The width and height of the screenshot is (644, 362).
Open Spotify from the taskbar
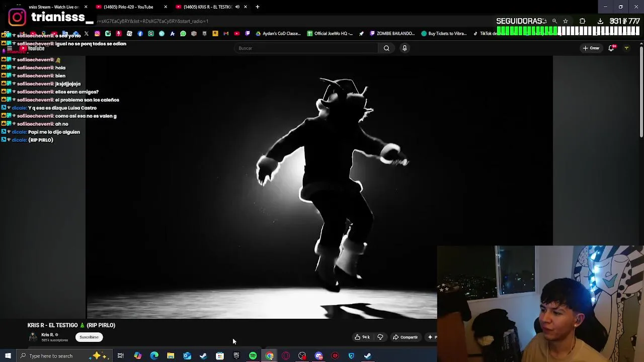[x=253, y=356]
